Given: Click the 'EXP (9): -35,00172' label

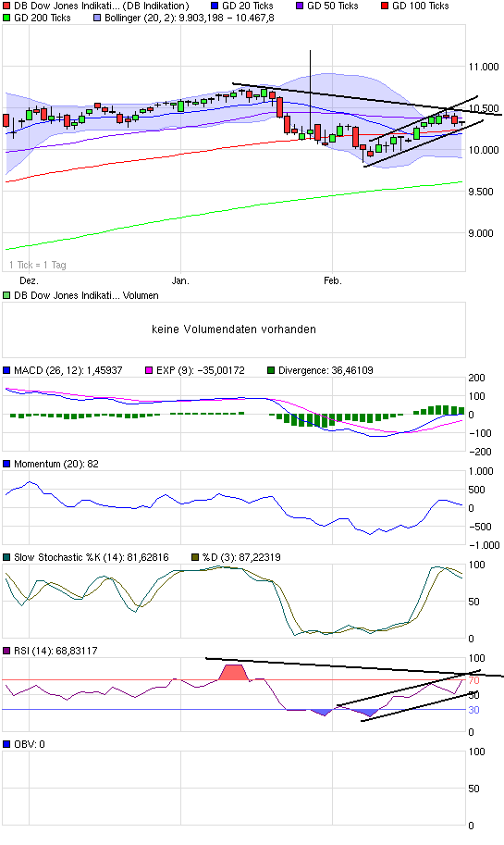Looking at the screenshot, I should 201,370.
